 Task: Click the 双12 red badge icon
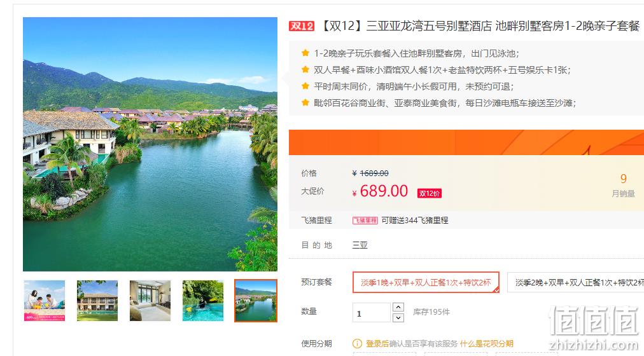[301, 26]
